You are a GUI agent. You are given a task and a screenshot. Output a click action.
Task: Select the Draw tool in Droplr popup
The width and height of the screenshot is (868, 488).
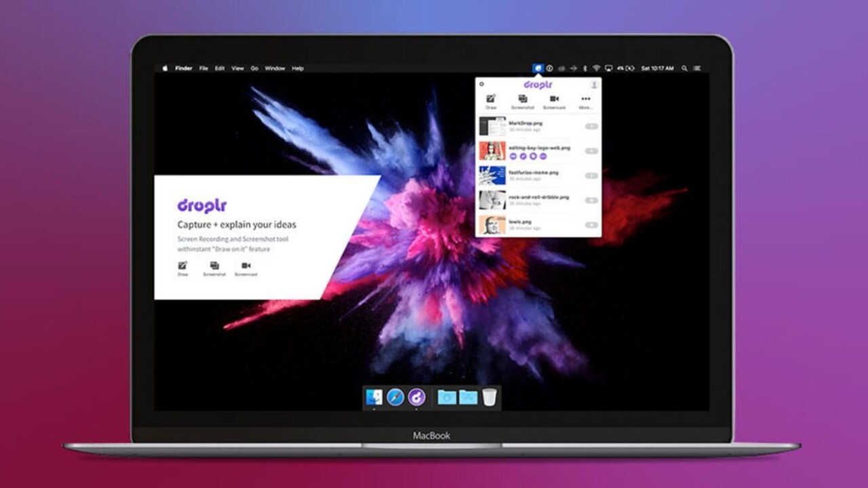coord(491,102)
